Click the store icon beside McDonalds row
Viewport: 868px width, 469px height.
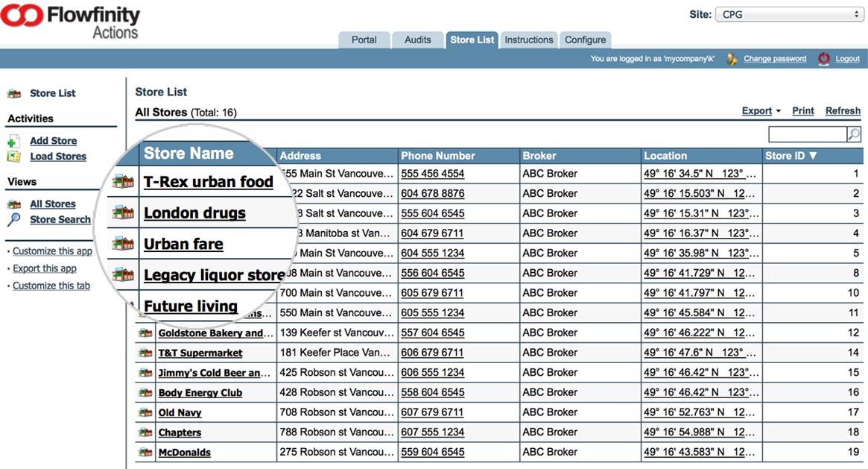(145, 452)
